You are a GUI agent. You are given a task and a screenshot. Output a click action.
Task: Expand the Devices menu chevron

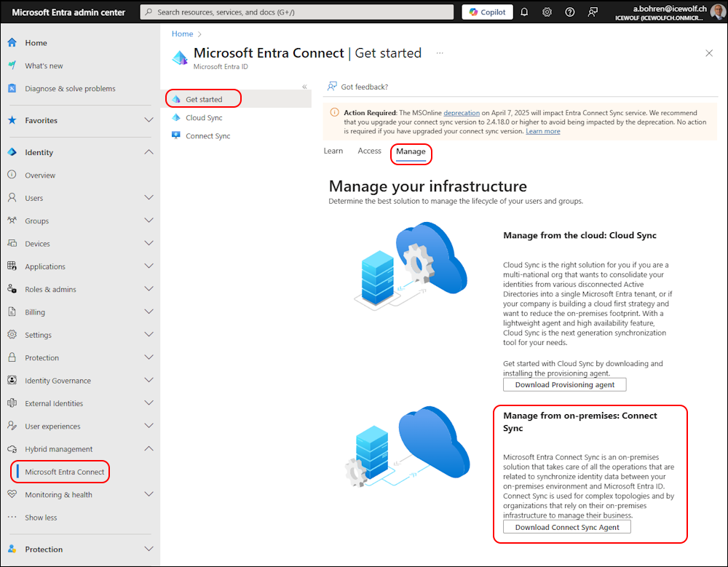coord(149,243)
